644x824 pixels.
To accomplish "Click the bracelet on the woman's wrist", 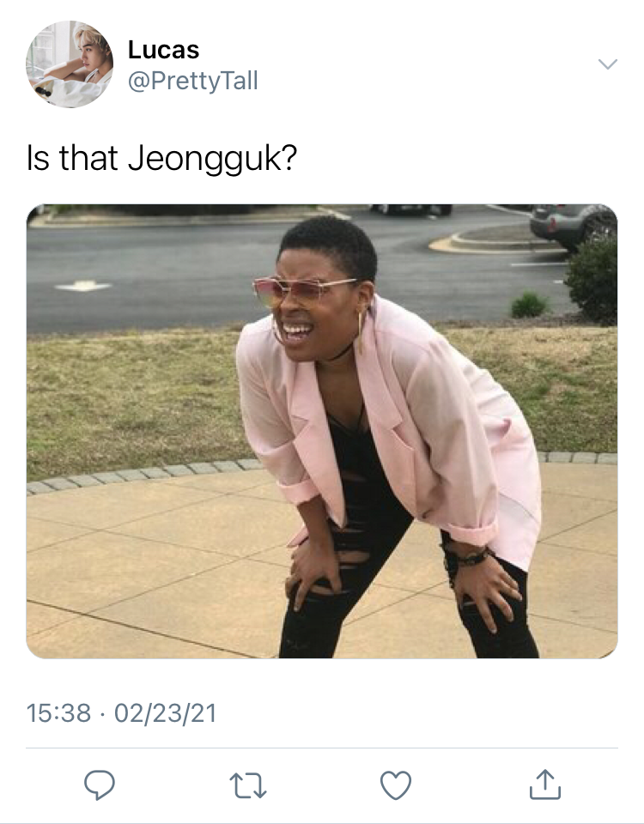I will point(468,557).
